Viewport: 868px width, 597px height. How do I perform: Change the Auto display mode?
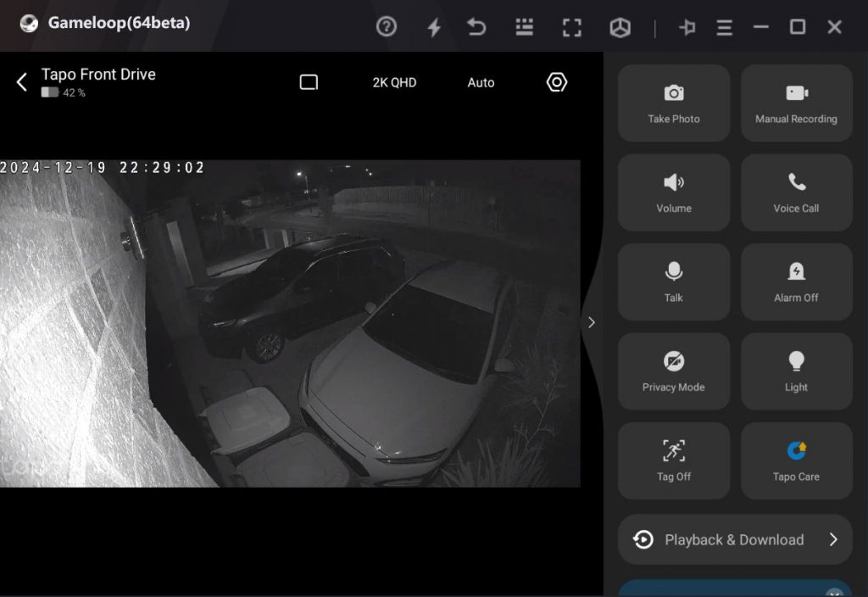coord(481,82)
